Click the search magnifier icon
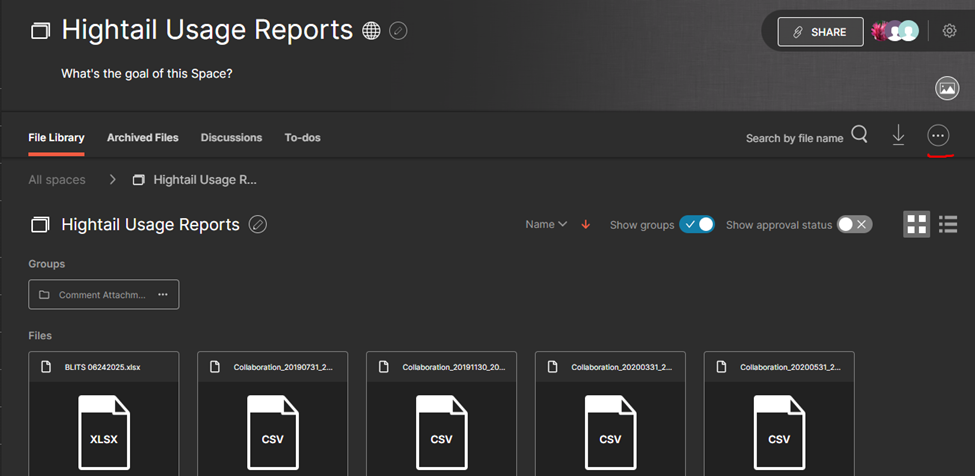 point(859,134)
